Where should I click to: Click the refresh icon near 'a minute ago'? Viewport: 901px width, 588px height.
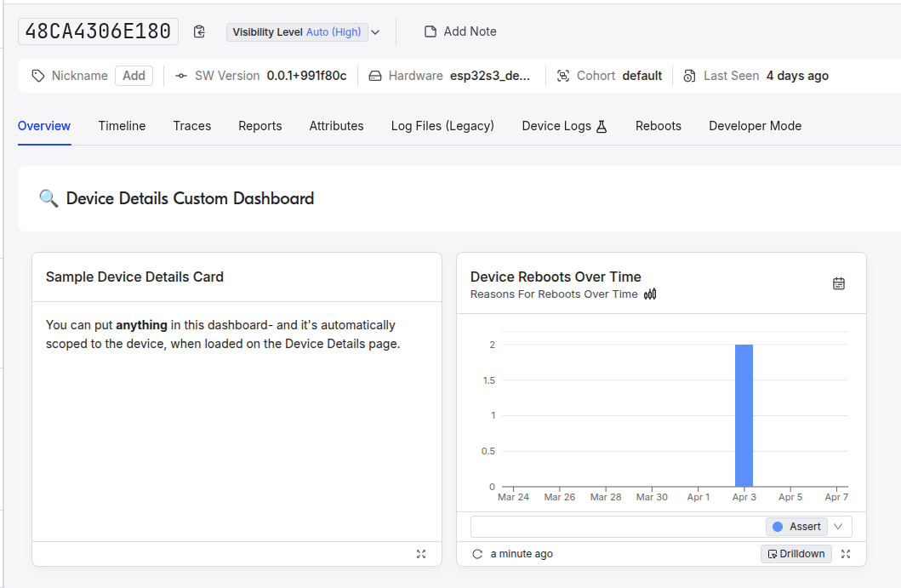click(477, 553)
